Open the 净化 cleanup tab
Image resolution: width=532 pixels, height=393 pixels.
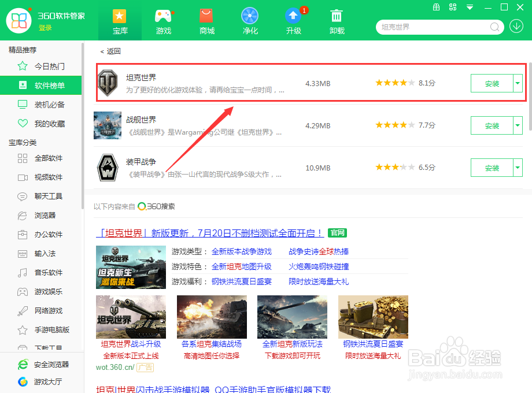[x=250, y=22]
